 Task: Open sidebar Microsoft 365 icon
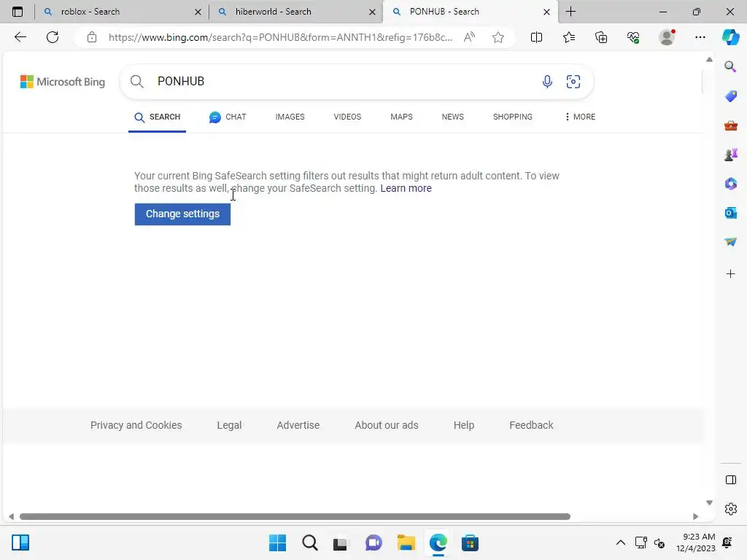click(x=730, y=184)
